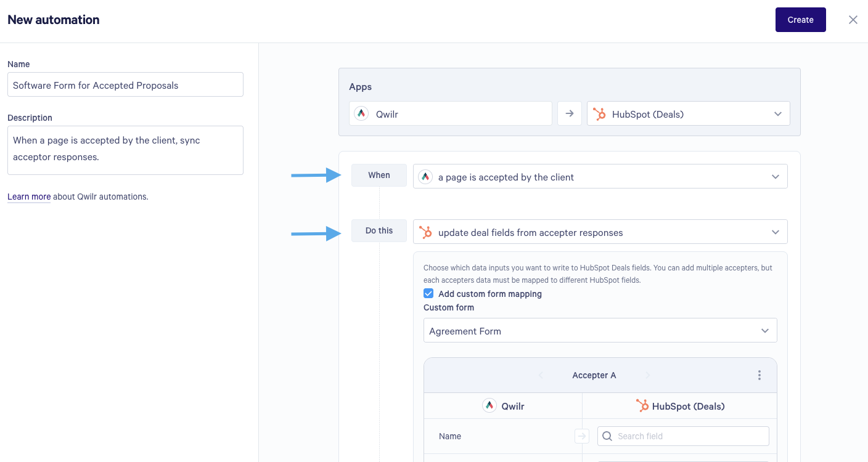The height and width of the screenshot is (462, 868).
Task: Close the New automation dialog
Action: point(853,20)
